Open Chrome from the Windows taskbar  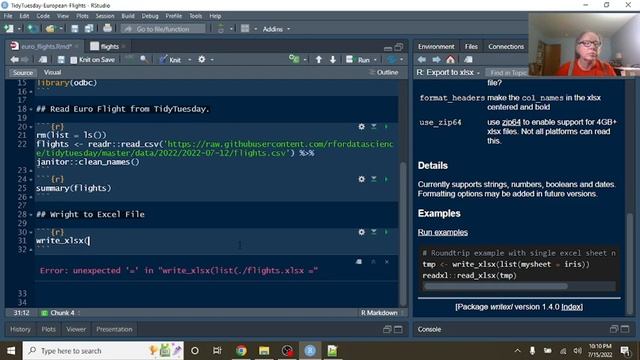241,351
